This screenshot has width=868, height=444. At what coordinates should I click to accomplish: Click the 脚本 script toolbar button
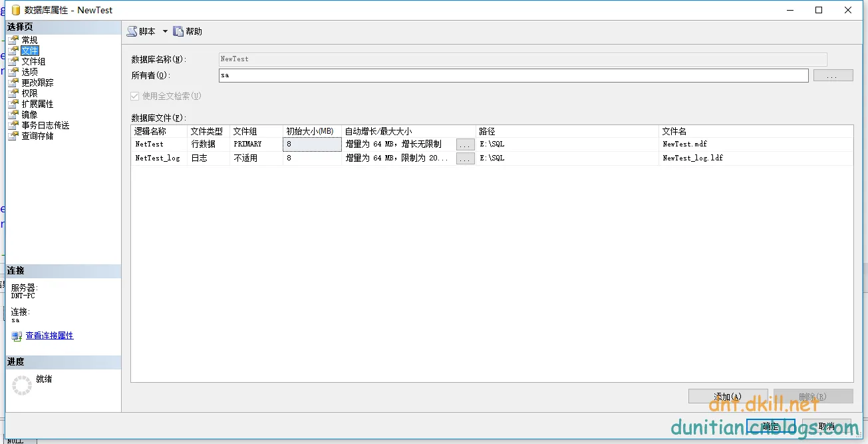(142, 31)
